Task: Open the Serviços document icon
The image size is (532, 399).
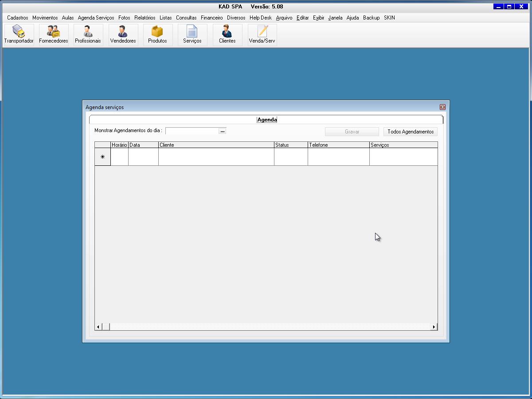Action: click(x=192, y=35)
